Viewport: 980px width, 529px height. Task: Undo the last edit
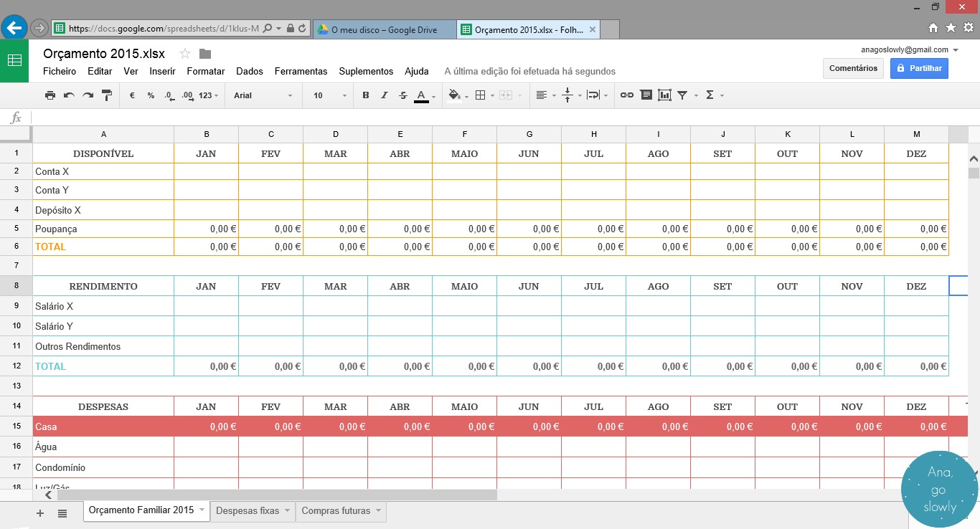click(x=69, y=95)
